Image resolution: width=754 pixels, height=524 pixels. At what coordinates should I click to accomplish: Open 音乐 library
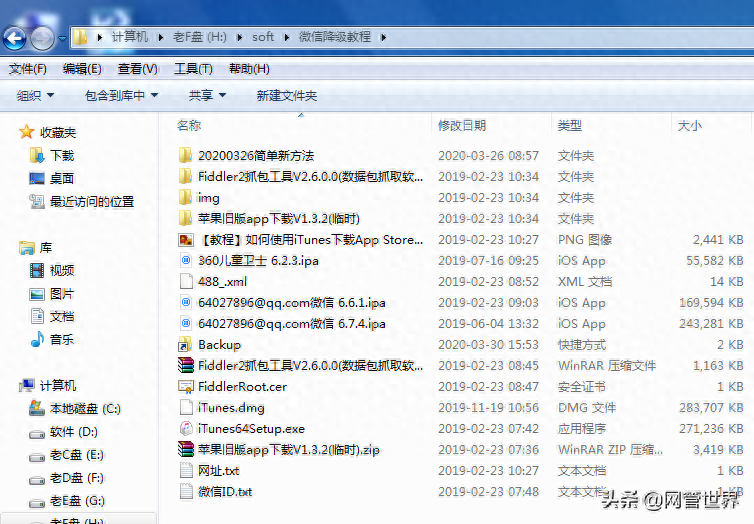[52, 339]
